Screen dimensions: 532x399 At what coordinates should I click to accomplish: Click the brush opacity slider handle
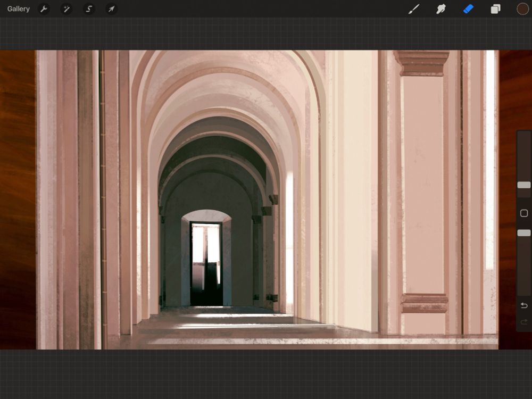524,233
